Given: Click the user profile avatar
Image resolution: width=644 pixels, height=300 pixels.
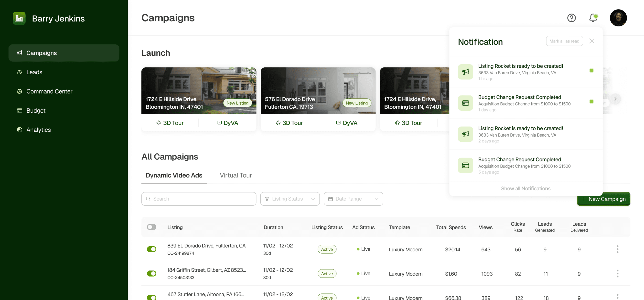Looking at the screenshot, I should 618,18.
